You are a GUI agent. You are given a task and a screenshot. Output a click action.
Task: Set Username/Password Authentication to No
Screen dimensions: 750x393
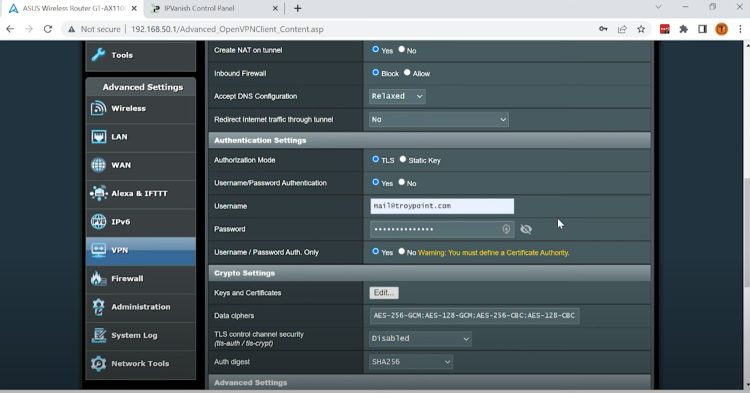[402, 182]
